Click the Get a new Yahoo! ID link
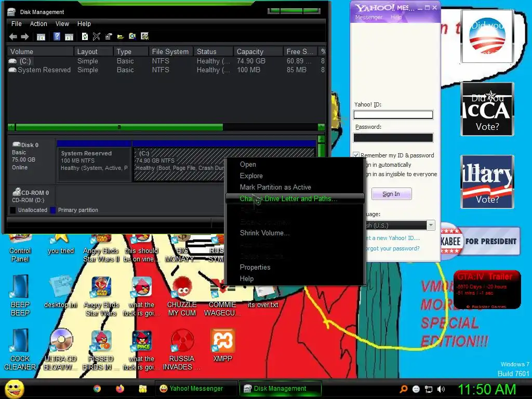The image size is (532, 399). pos(393,238)
